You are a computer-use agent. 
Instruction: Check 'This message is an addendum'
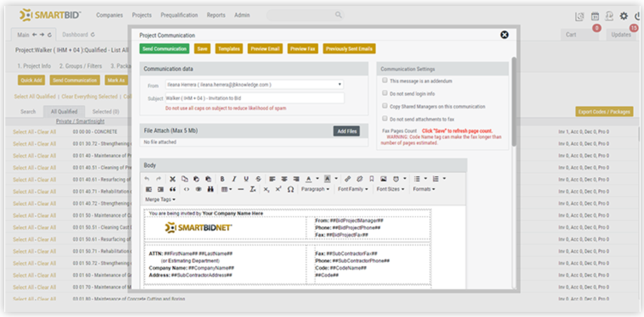(385, 80)
